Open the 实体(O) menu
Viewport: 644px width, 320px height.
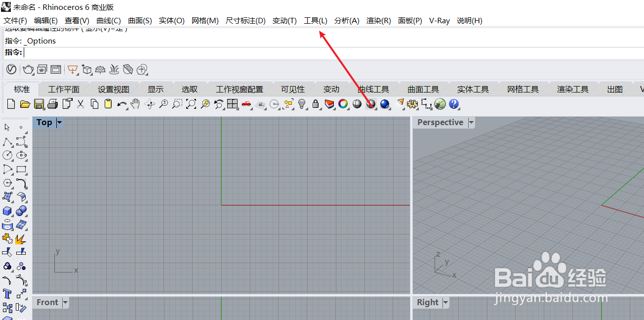point(172,21)
